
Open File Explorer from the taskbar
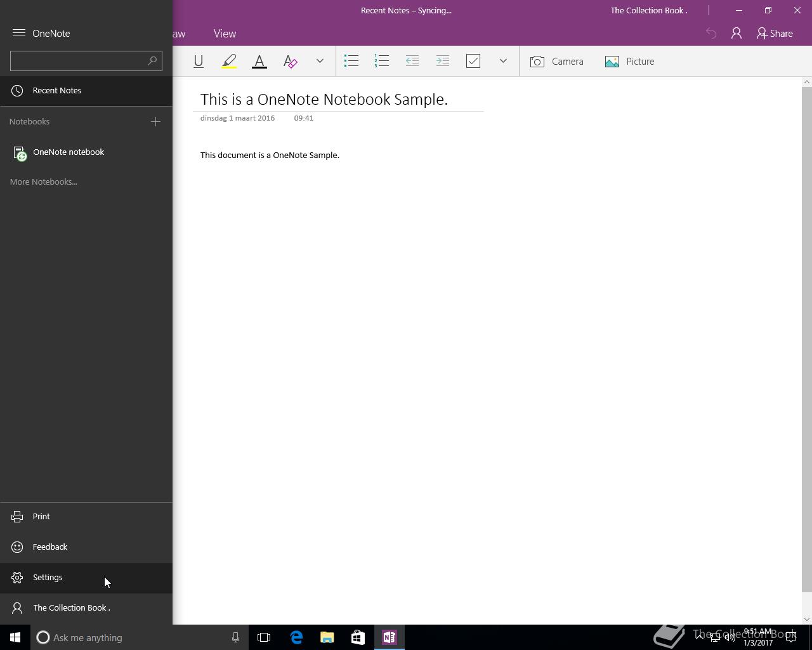[327, 637]
